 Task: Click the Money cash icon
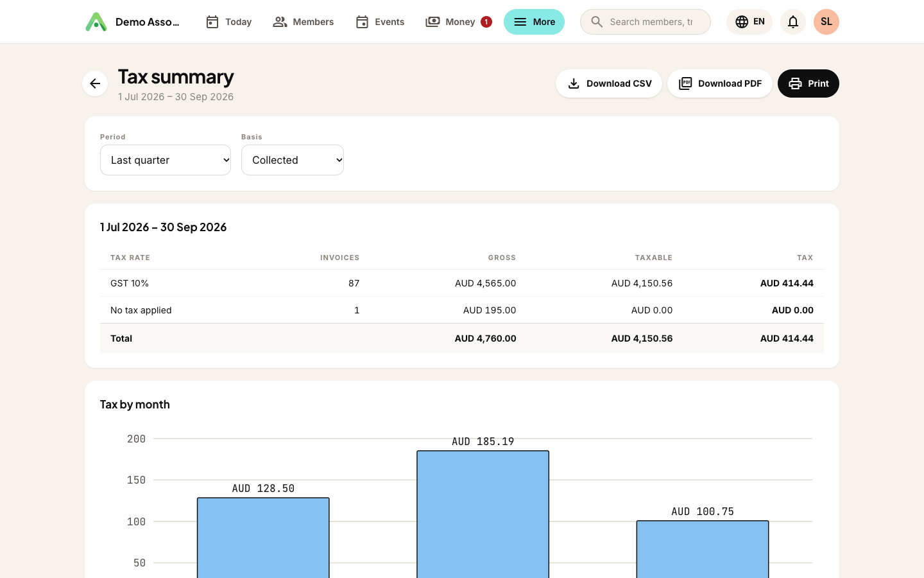(x=432, y=22)
